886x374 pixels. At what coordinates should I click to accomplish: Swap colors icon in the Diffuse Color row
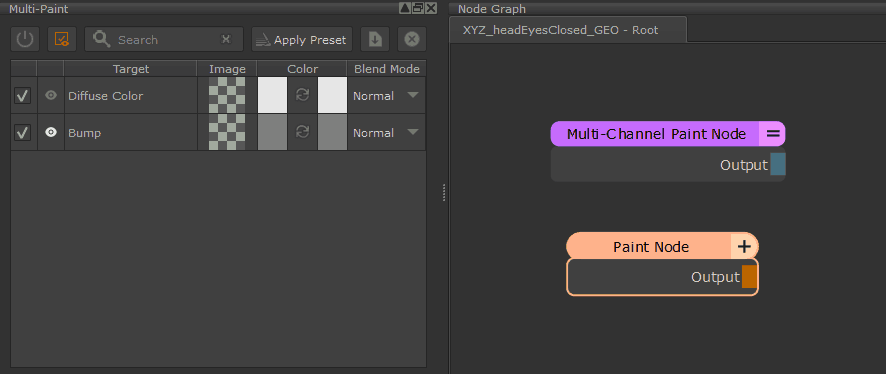coord(303,95)
